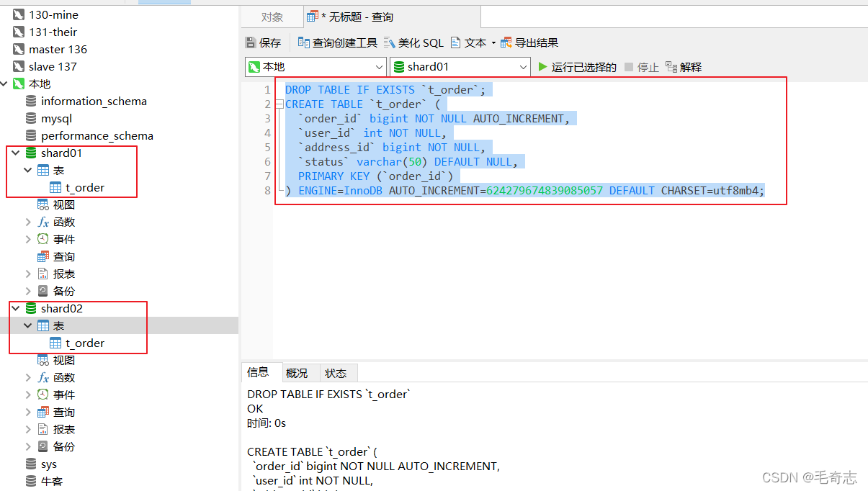The image size is (868, 491).
Task: Open the Query Builder tool (查询创建工具)
Action: click(x=338, y=43)
